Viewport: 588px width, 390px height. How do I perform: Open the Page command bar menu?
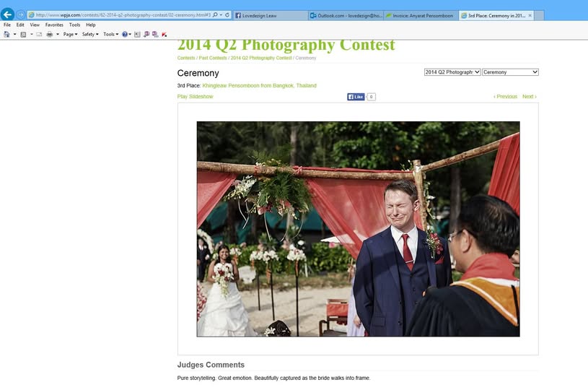tap(71, 34)
